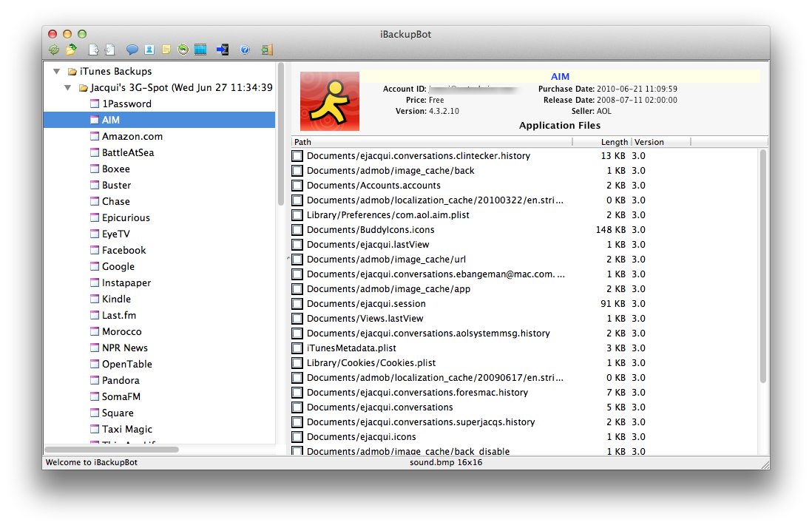
Task: Tick checkbox for Documents/Accounts.accounts
Action: coord(297,186)
